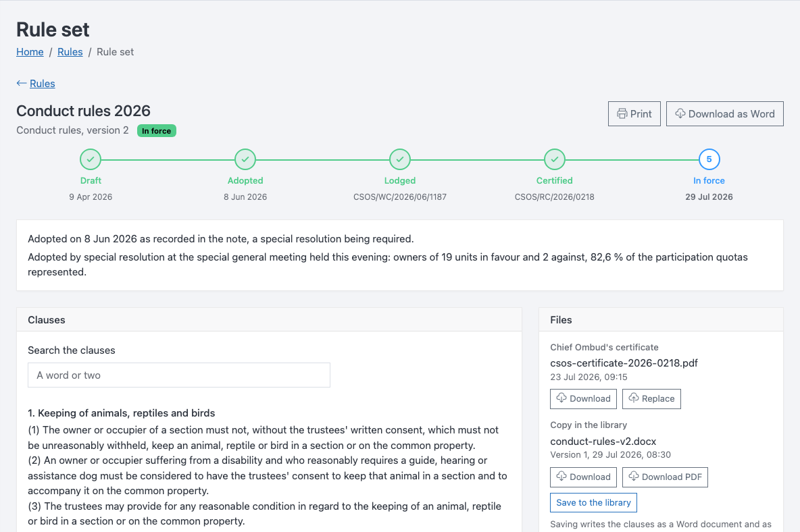Click the Rule set page title

[x=53, y=30]
